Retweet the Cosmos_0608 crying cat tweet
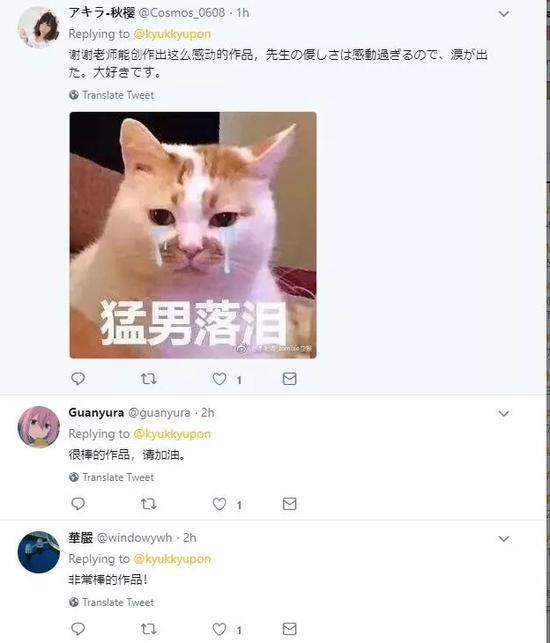Viewport: 550px width, 643px height. pos(148,378)
